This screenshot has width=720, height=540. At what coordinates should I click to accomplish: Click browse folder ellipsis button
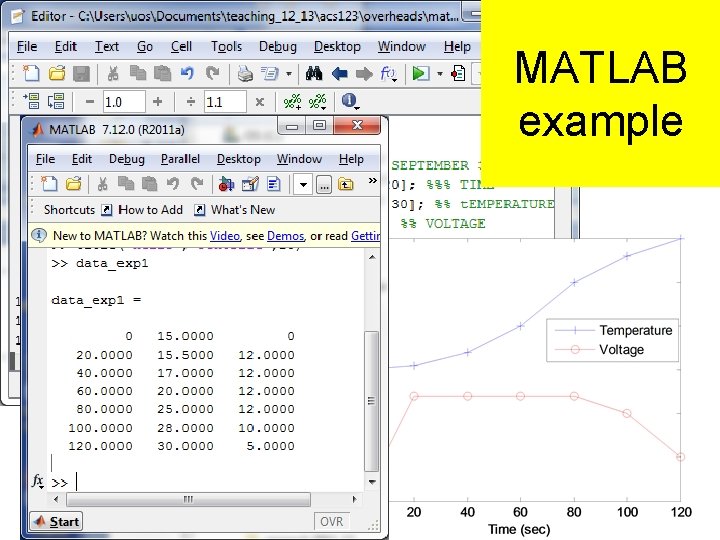pos(324,186)
